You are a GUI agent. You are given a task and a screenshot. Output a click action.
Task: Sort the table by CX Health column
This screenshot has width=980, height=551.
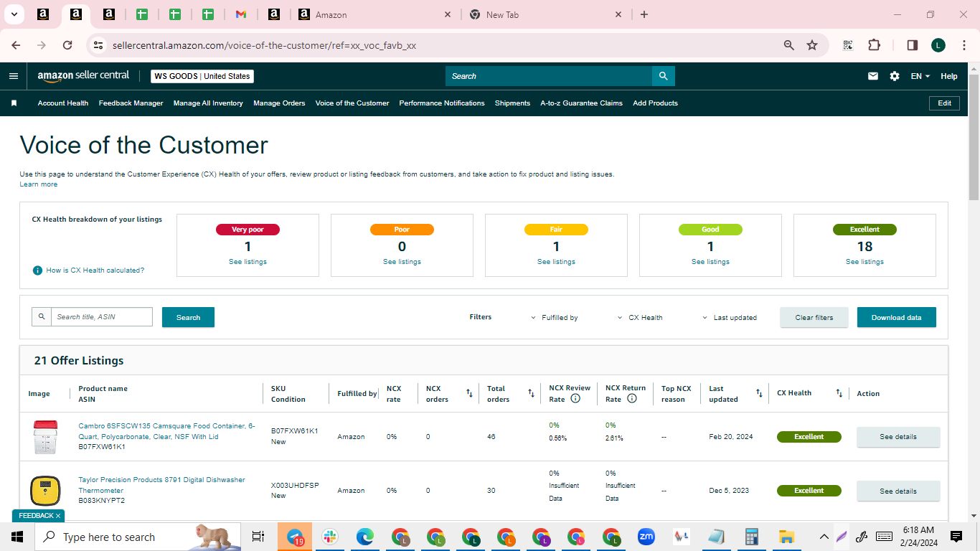tap(839, 393)
